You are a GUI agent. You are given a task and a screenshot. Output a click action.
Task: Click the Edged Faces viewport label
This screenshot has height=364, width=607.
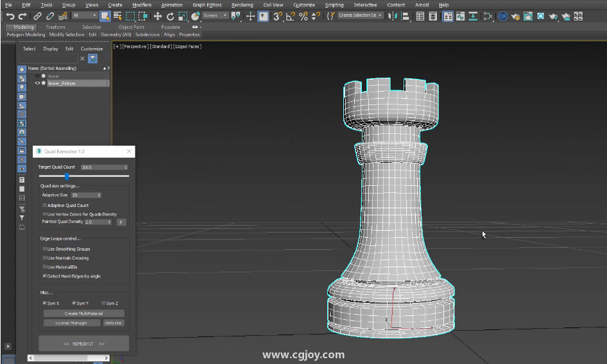click(x=187, y=46)
